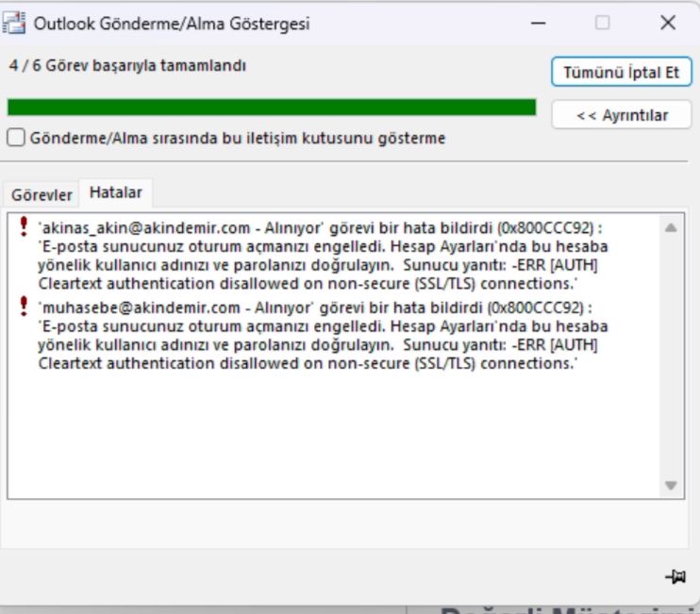Click the red error icon for akinas_akin@akindemir.com
This screenshot has width=700, height=614.
[x=24, y=226]
